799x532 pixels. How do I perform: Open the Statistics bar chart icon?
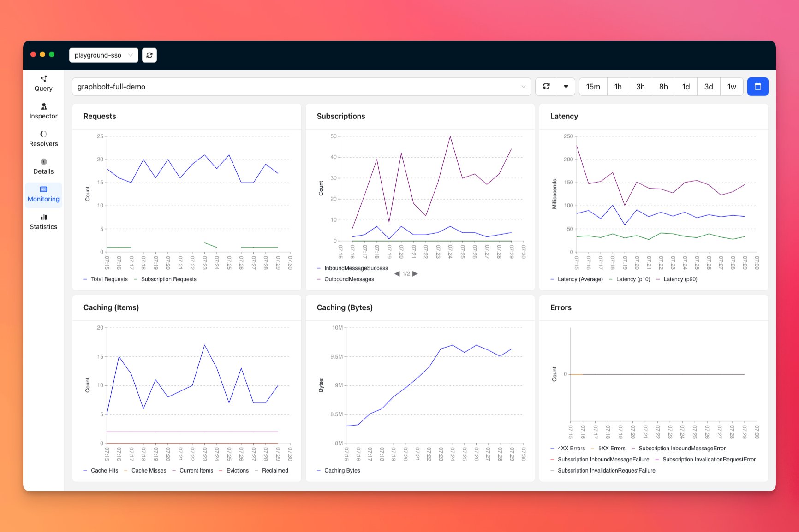tap(43, 217)
